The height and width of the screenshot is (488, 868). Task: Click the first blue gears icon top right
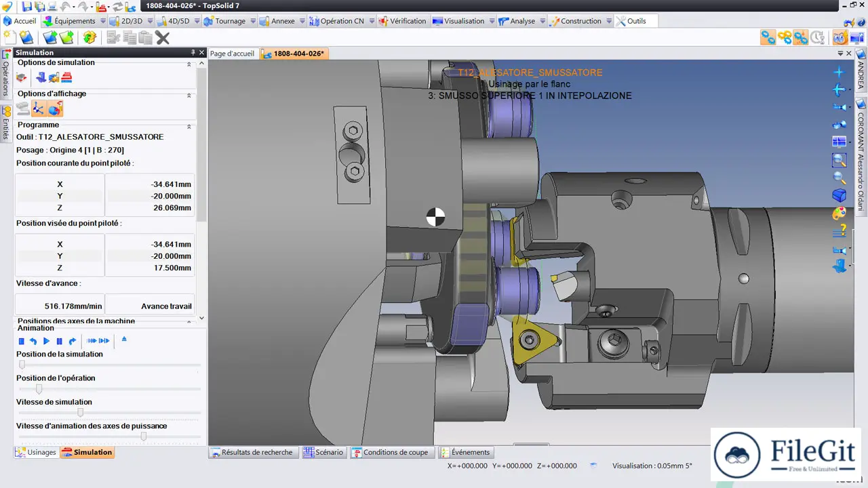[x=768, y=37]
